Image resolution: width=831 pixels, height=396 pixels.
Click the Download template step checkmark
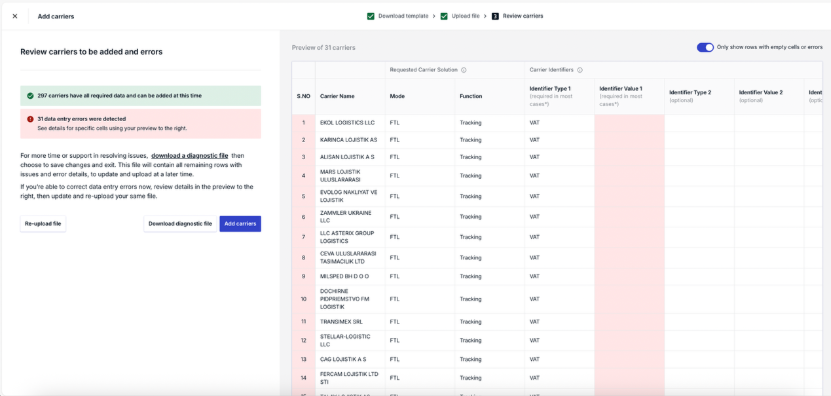point(370,16)
